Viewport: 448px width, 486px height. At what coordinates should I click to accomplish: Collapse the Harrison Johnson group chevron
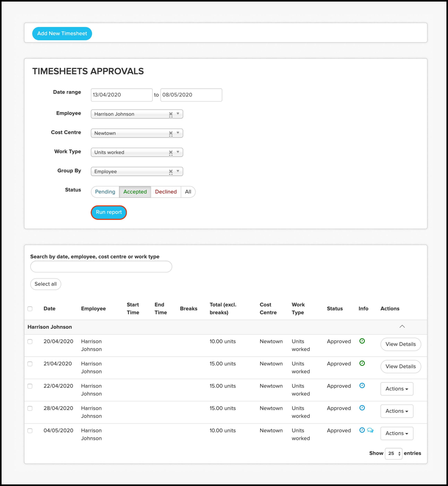[x=402, y=327]
